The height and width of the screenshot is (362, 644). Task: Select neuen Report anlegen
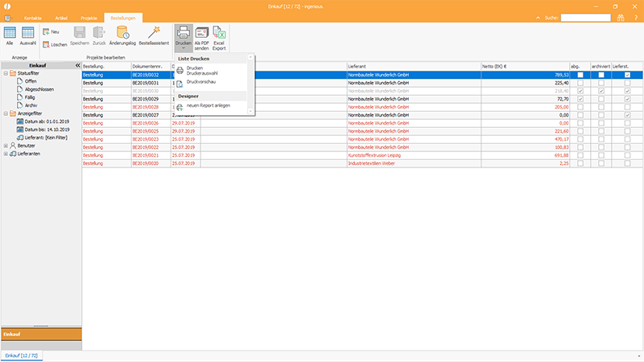(211, 106)
